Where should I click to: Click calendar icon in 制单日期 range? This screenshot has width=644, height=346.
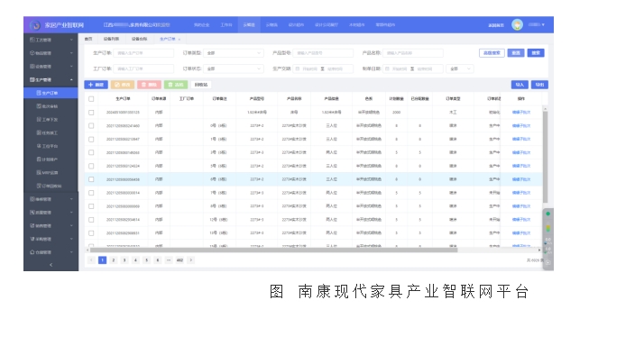pos(387,68)
